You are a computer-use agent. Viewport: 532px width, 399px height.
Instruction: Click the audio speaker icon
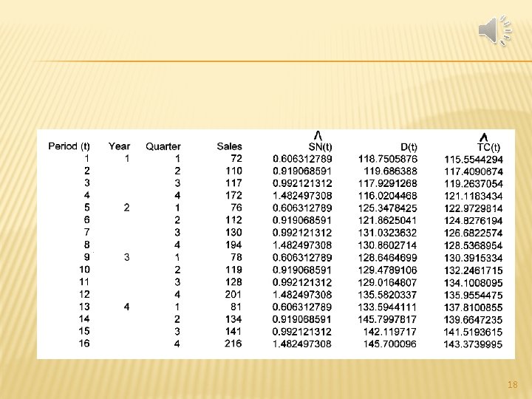pyautogui.click(x=495, y=30)
